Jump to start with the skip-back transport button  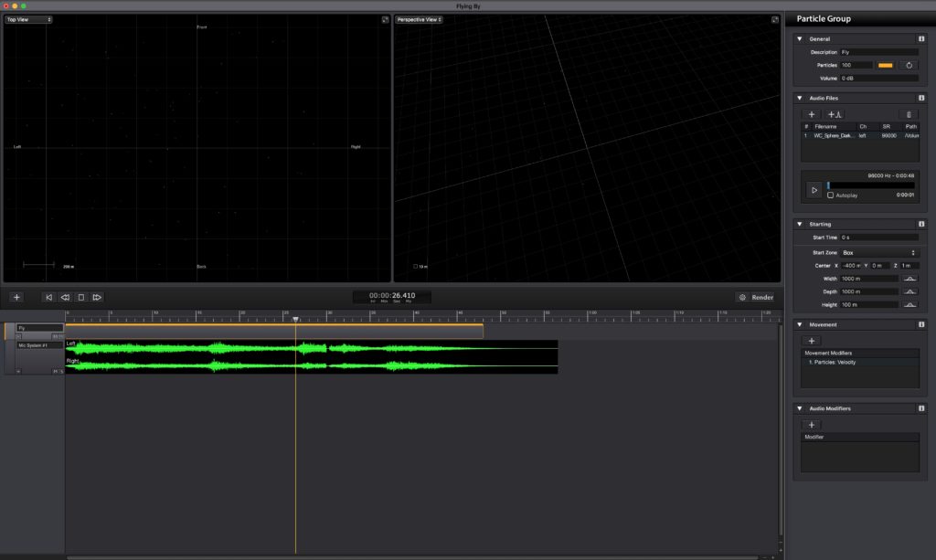[x=49, y=297]
